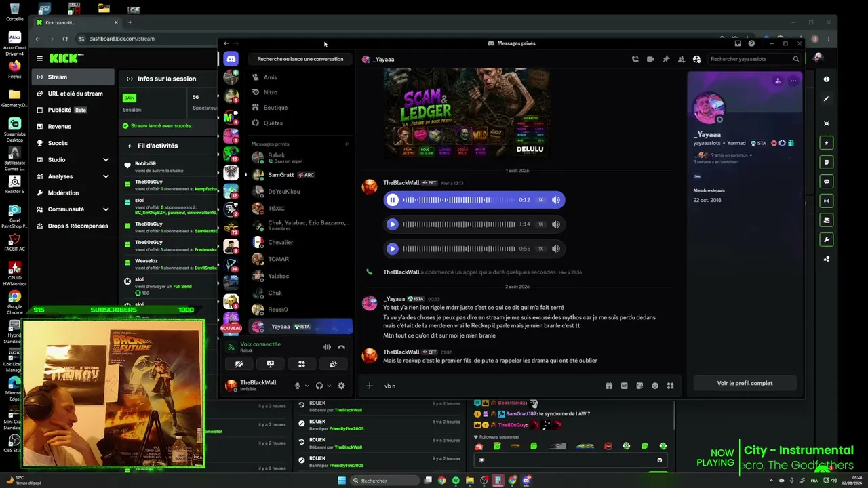Open GIF picker in message bar
Viewport: 868px width, 488px height.
click(x=625, y=386)
